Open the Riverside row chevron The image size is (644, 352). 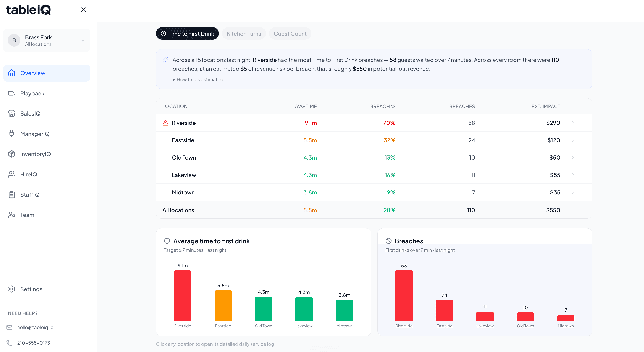(573, 123)
